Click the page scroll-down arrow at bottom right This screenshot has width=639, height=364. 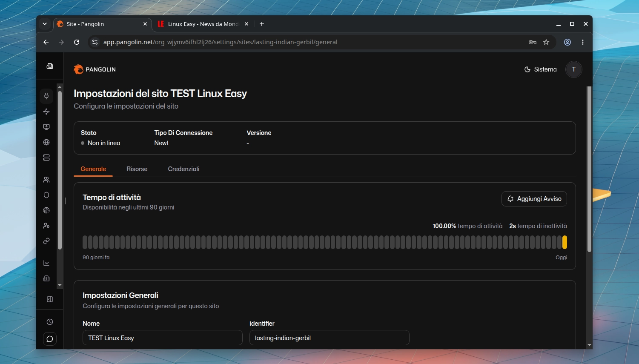589,345
